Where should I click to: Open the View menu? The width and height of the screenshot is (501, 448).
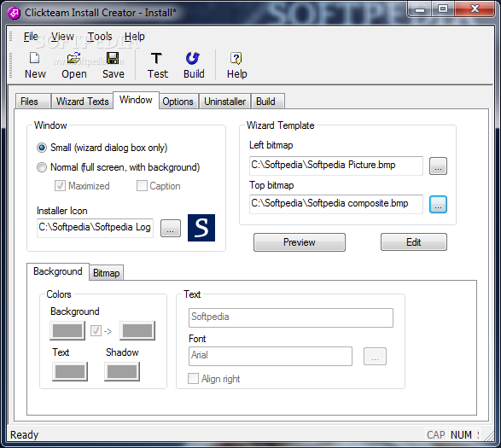pyautogui.click(x=62, y=37)
